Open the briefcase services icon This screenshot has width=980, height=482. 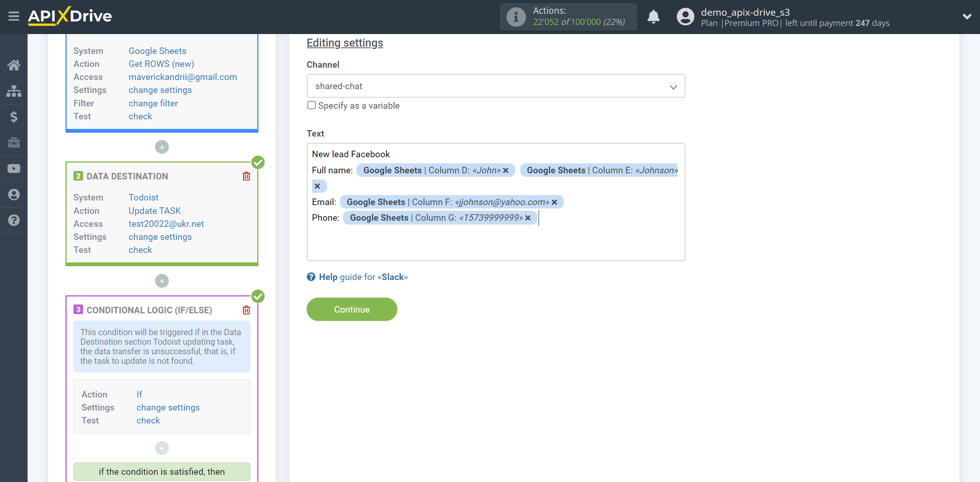point(14,143)
